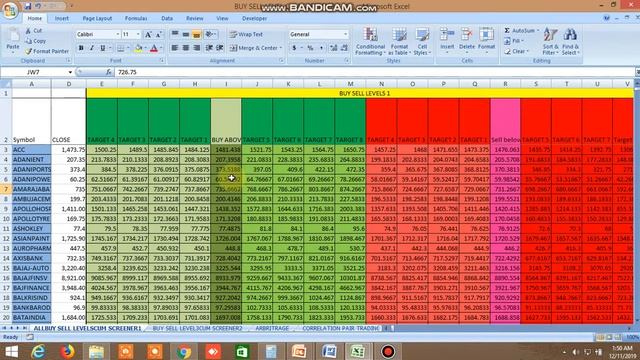640x360 pixels.
Task: Click Decrease Font Size icon
Action: [159, 35]
